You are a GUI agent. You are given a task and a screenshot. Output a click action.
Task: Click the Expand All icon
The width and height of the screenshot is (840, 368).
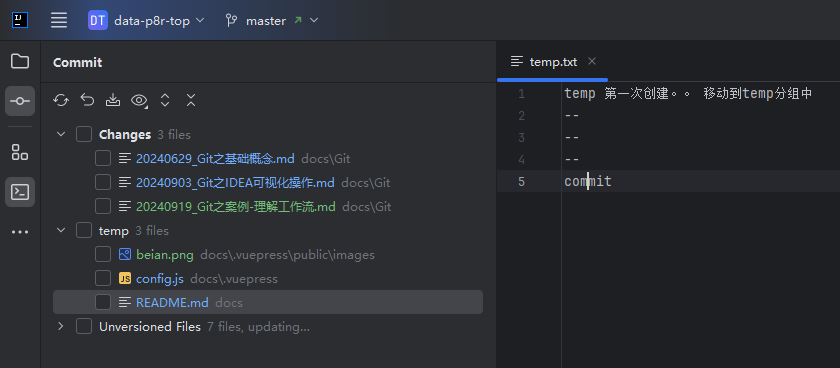[x=165, y=100]
